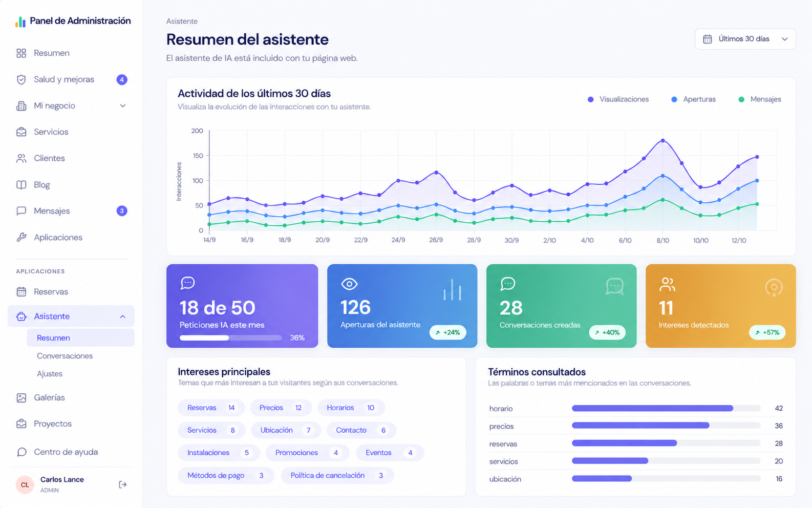This screenshot has height=508, width=812.
Task: Expand the Mi negocio submenu chevron
Action: click(123, 106)
